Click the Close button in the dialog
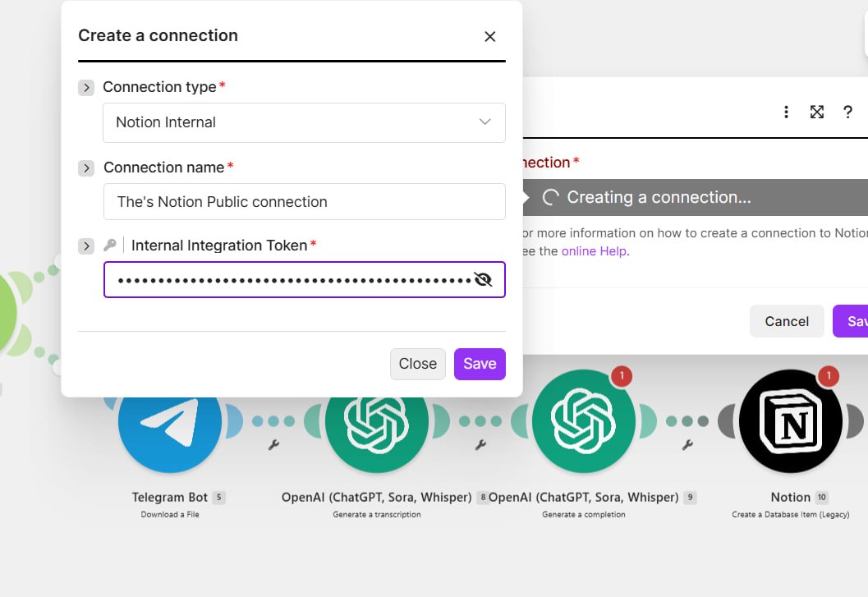The width and height of the screenshot is (868, 597). [x=417, y=364]
